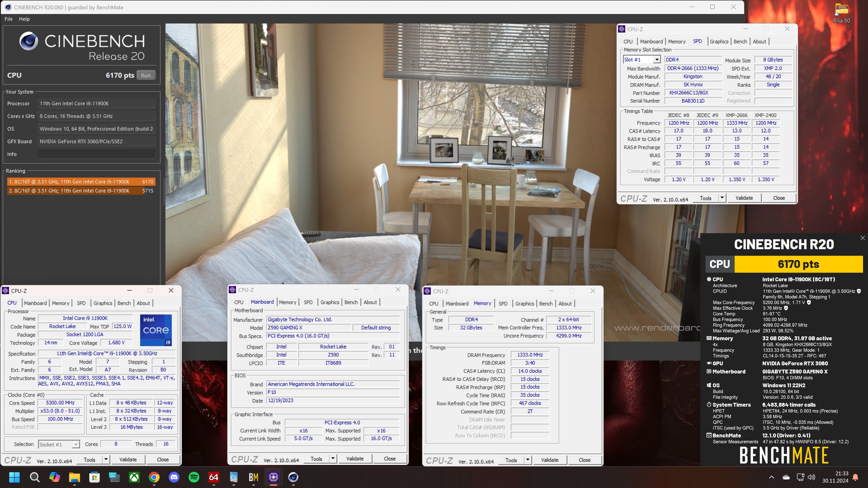The width and height of the screenshot is (868, 488).
Task: Expand Tools dropdown arrow in SPD window
Action: point(722,198)
